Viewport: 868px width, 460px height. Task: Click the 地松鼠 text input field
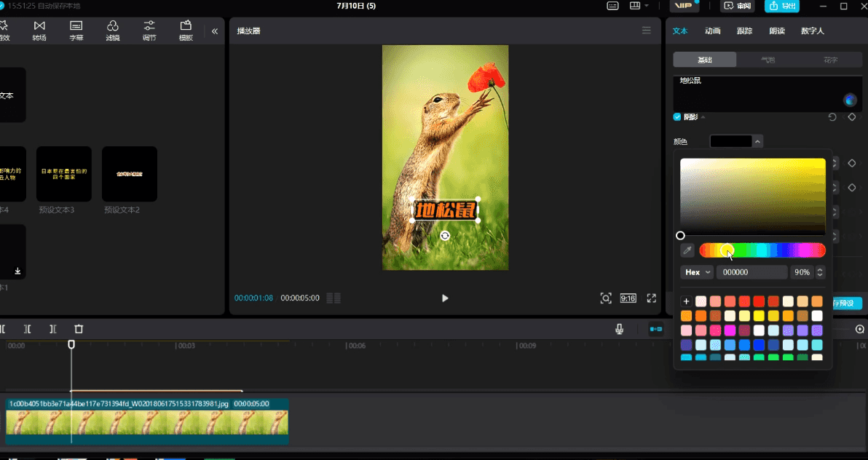pyautogui.click(x=768, y=93)
